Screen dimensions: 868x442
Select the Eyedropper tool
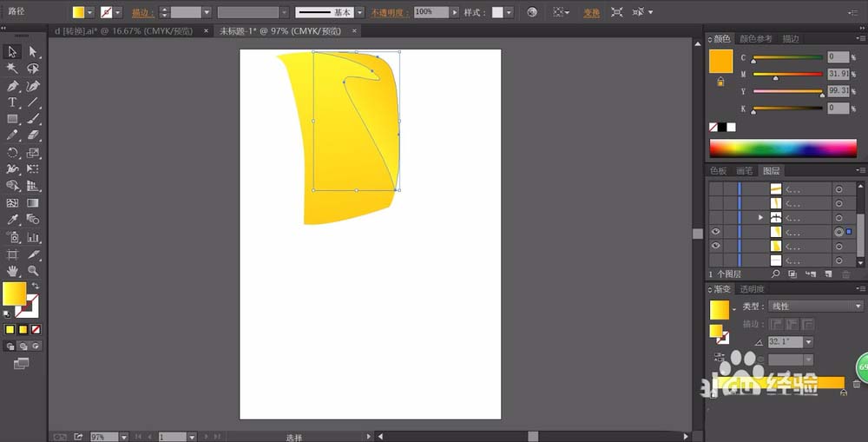click(12, 220)
